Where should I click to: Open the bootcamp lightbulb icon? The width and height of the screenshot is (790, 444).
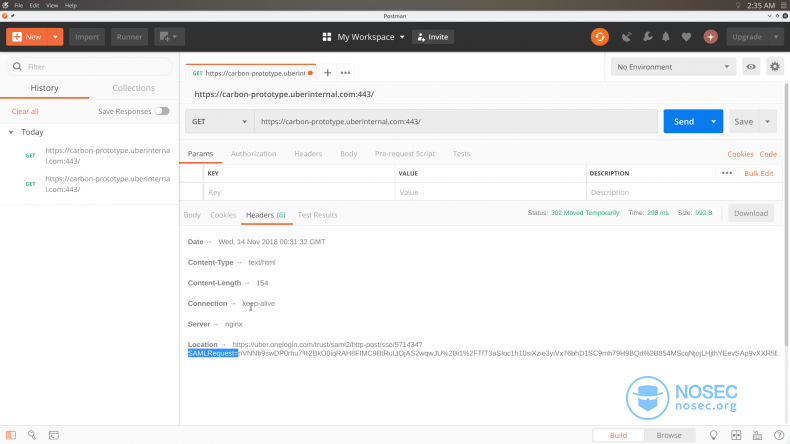pyautogui.click(x=713, y=435)
